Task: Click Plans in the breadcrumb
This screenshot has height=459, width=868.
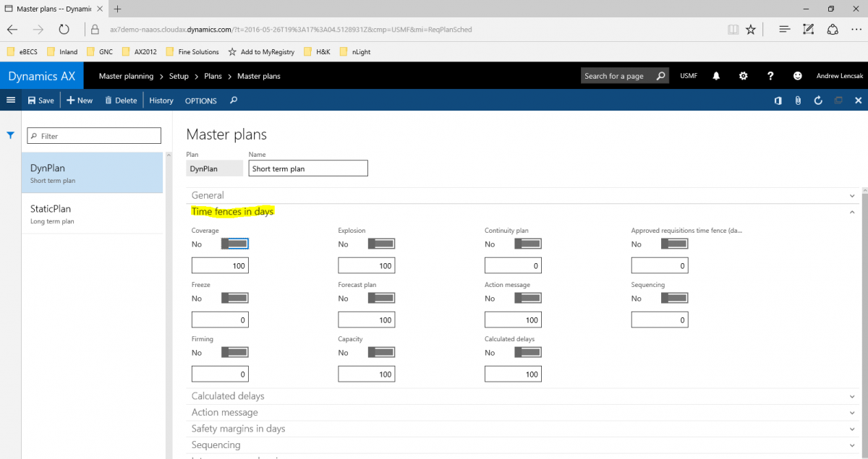Action: [213, 76]
